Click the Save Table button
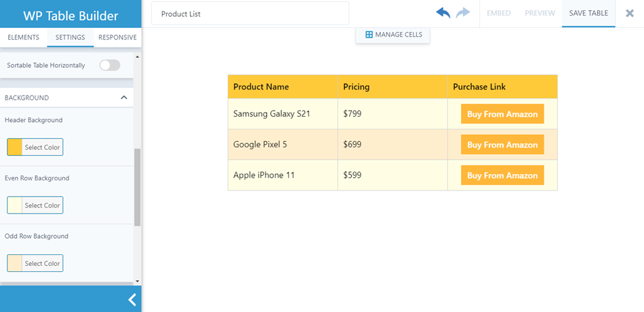 click(588, 14)
